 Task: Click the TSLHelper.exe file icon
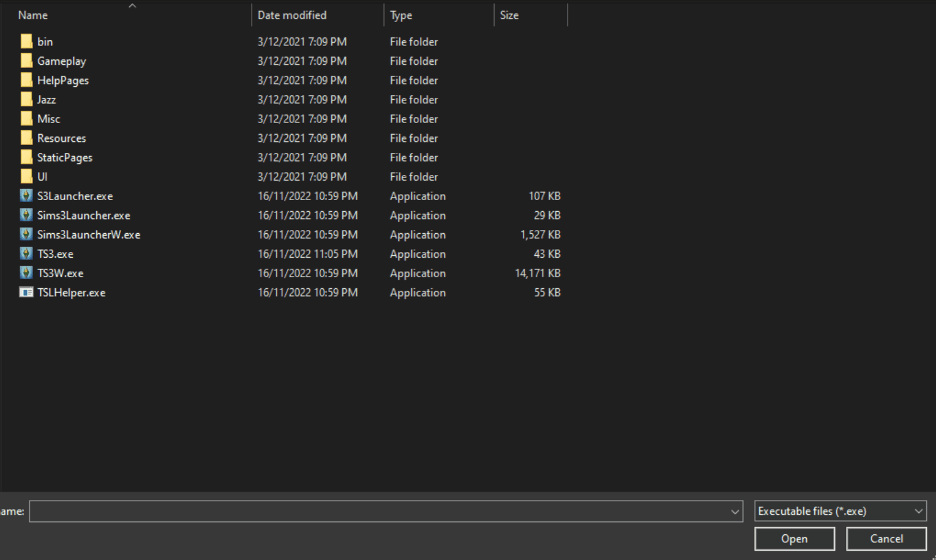pyautogui.click(x=26, y=293)
